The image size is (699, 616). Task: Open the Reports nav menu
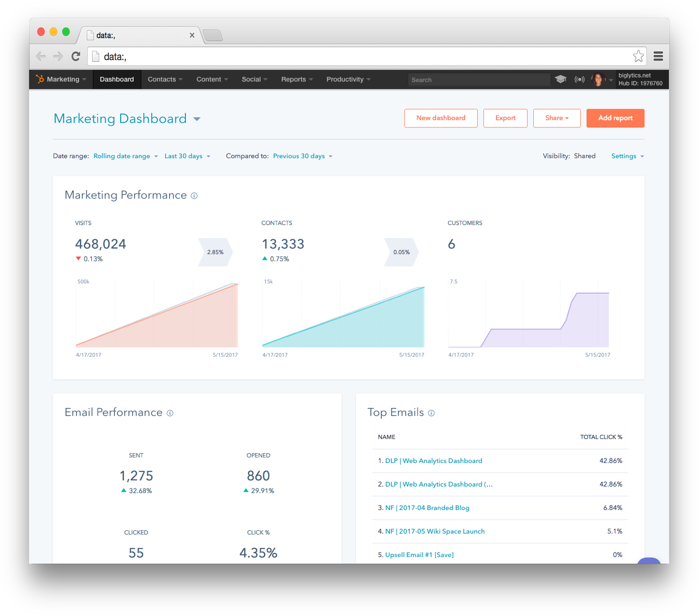pyautogui.click(x=297, y=79)
